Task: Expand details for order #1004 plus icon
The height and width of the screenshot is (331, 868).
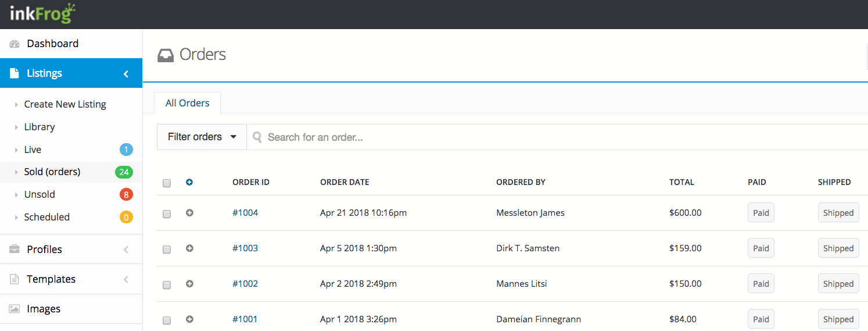Action: coord(189,213)
